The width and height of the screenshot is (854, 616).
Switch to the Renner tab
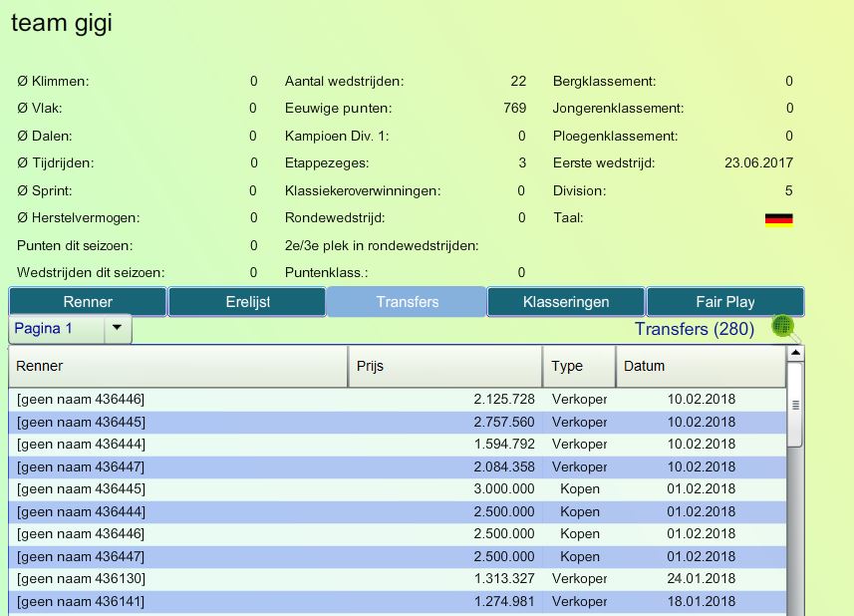(x=88, y=302)
